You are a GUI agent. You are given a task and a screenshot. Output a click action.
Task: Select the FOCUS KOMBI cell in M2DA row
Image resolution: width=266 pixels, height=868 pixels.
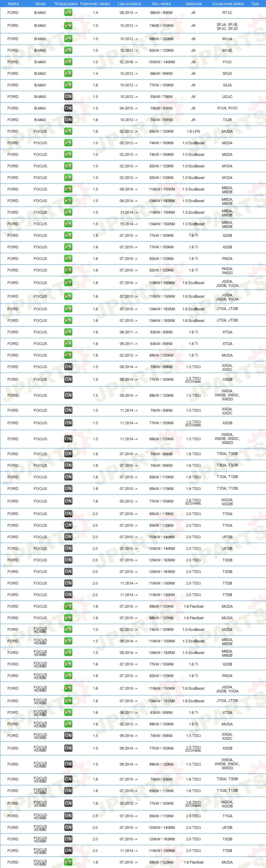point(40,630)
